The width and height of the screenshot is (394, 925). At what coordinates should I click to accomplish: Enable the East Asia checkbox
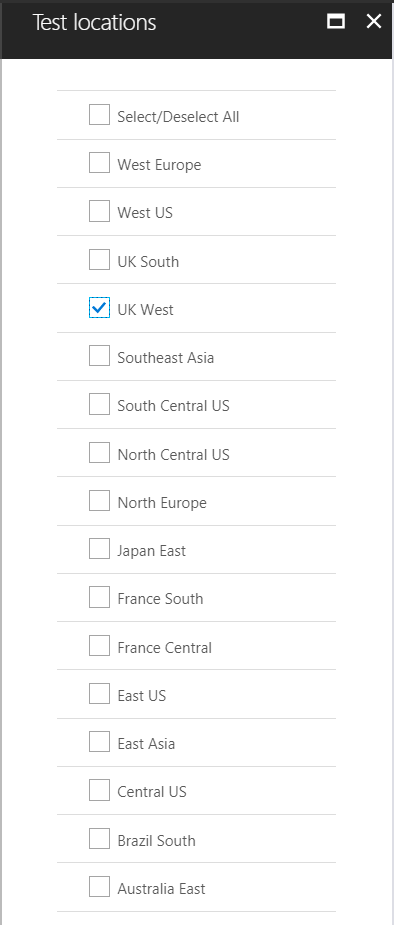[99, 742]
